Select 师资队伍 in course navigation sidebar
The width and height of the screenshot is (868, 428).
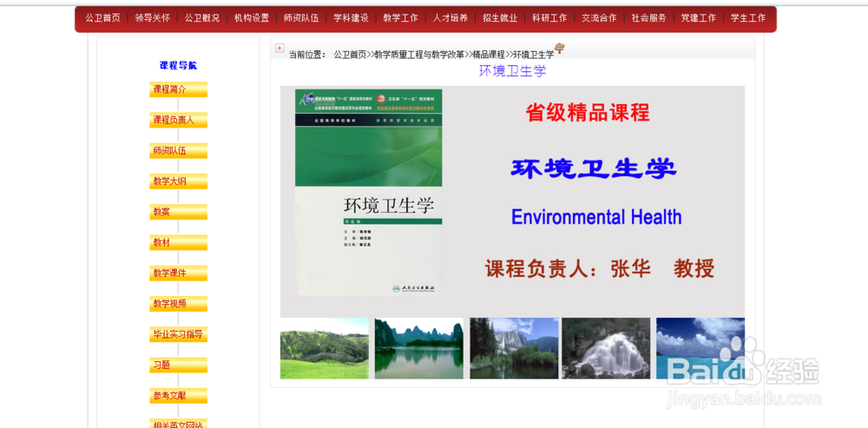178,150
